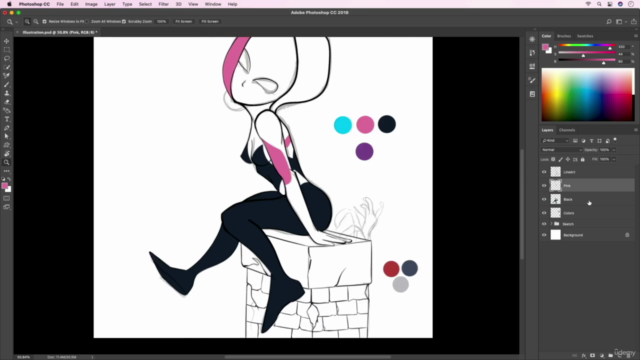
Task: Filter layers by shape layers icon
Action: click(x=600, y=141)
